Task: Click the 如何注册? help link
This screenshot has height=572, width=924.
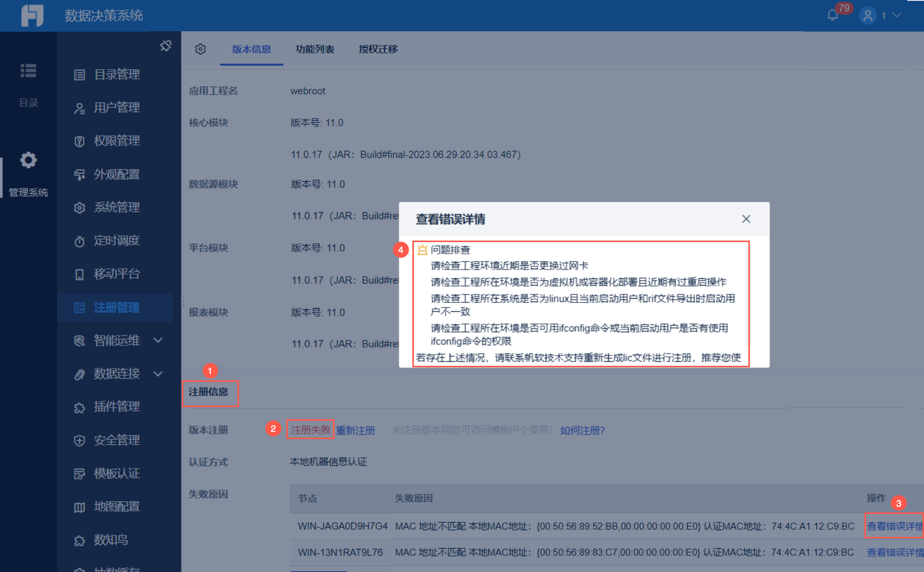Action: coord(582,430)
